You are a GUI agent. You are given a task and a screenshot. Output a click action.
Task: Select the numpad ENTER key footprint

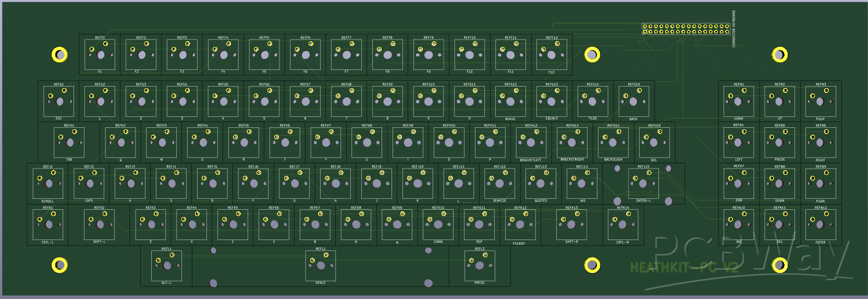coord(821,224)
